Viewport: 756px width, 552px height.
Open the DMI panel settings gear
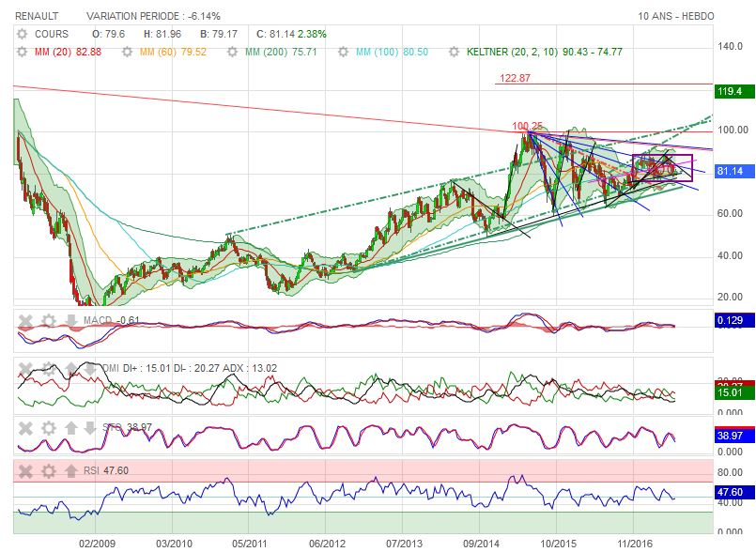point(48,369)
